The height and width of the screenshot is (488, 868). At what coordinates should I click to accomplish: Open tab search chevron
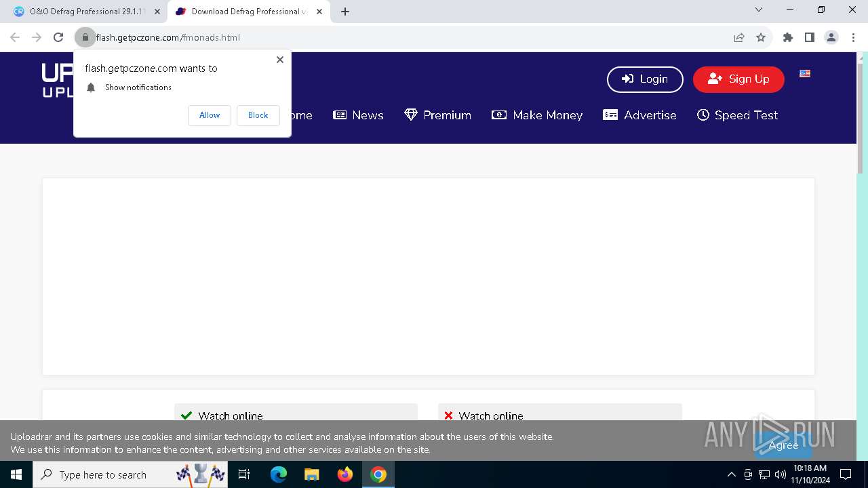pos(759,10)
